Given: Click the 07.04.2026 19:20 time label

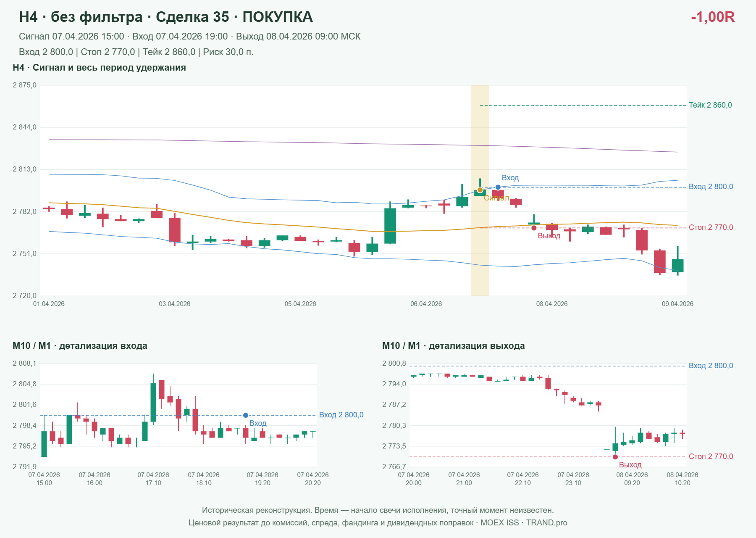Looking at the screenshot, I should pyautogui.click(x=262, y=479).
